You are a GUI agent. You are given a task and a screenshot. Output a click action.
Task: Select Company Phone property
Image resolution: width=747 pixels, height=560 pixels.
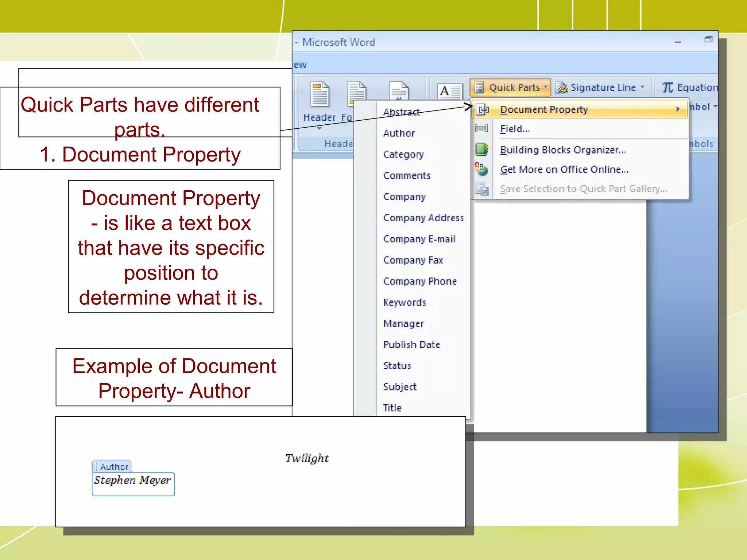click(420, 281)
